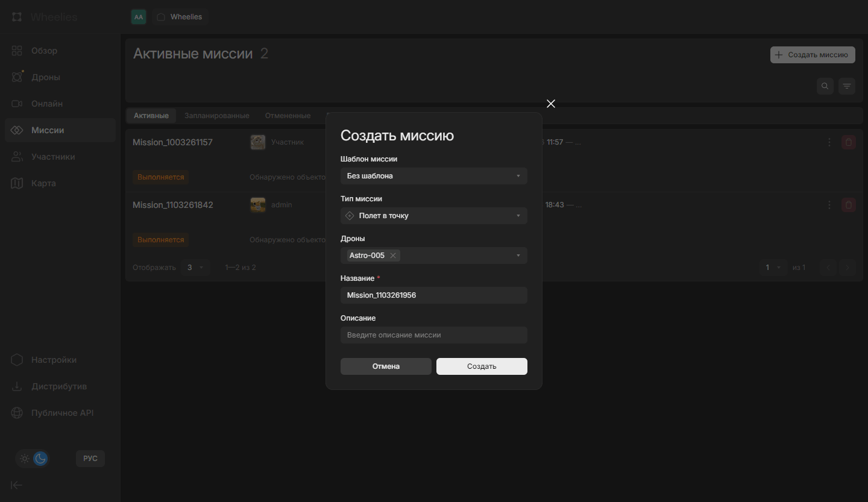Viewport: 868px width, 502px height.
Task: Open Дроны section in sidebar
Action: (x=45, y=77)
